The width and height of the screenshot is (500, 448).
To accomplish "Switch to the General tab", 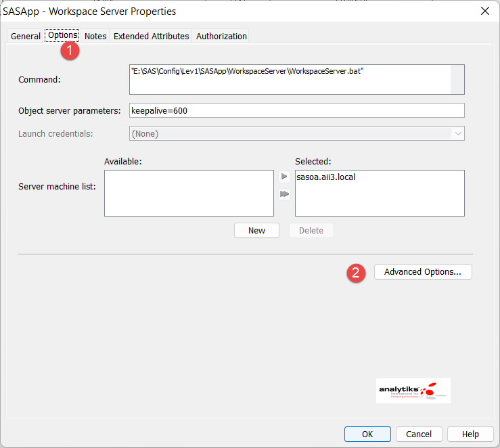I will click(x=26, y=36).
